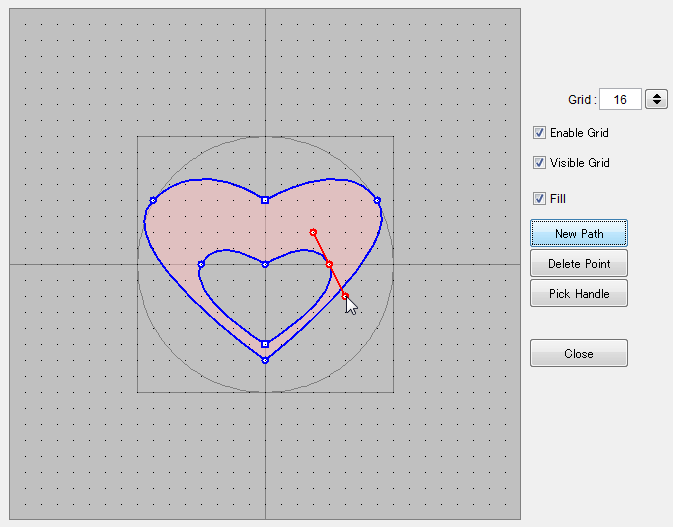Click the Grid value spinner arrows
The height and width of the screenshot is (527, 675).
click(656, 99)
